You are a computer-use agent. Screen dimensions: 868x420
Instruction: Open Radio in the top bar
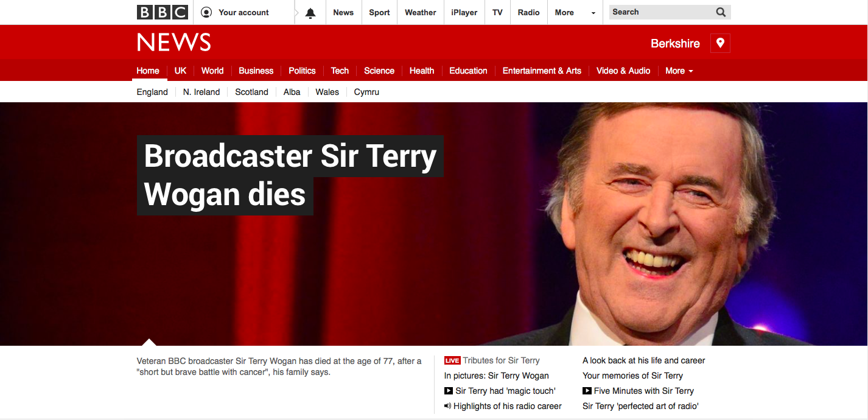(x=529, y=12)
